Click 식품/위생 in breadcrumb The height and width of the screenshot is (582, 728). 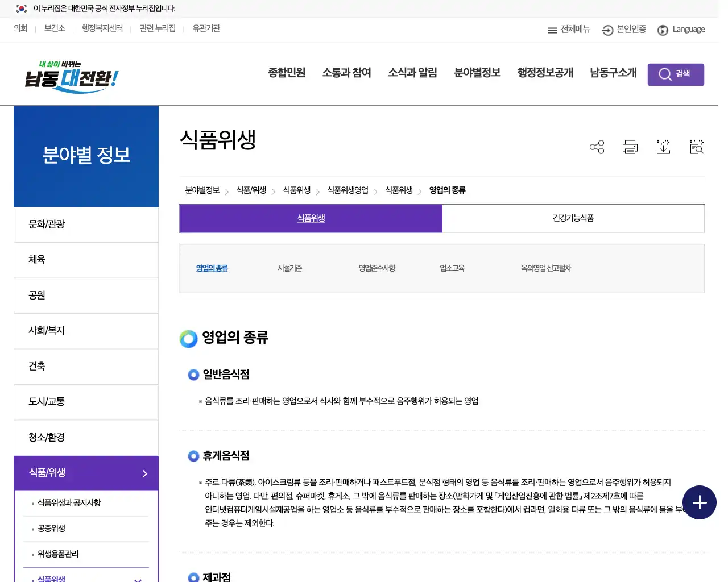(x=251, y=190)
